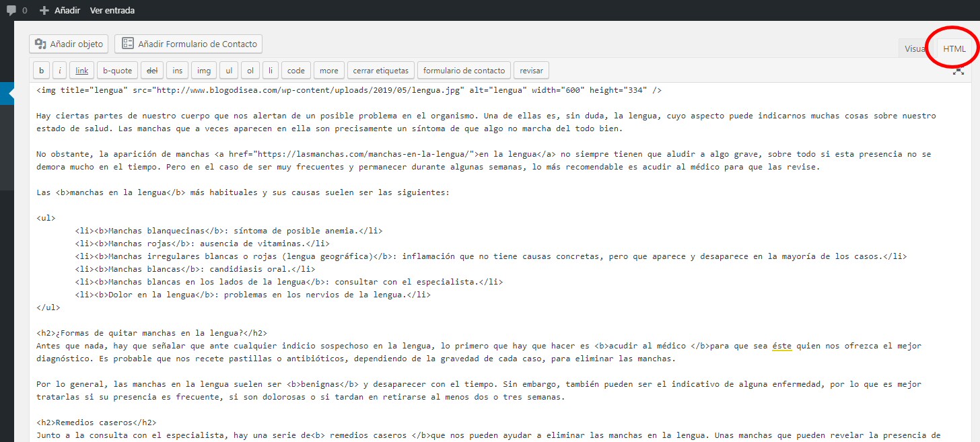The width and height of the screenshot is (980, 442).
Task: Click the comments bubble icon in admin bar
Action: point(11,10)
